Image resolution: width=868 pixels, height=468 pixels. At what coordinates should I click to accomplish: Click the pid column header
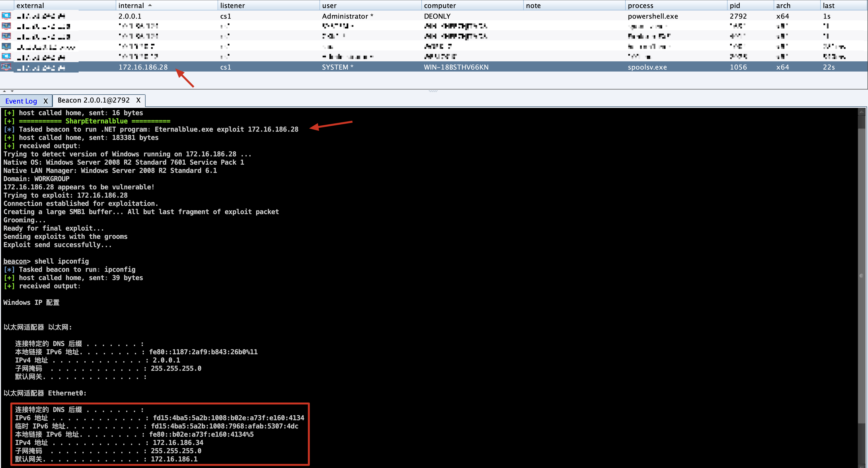[750, 5]
